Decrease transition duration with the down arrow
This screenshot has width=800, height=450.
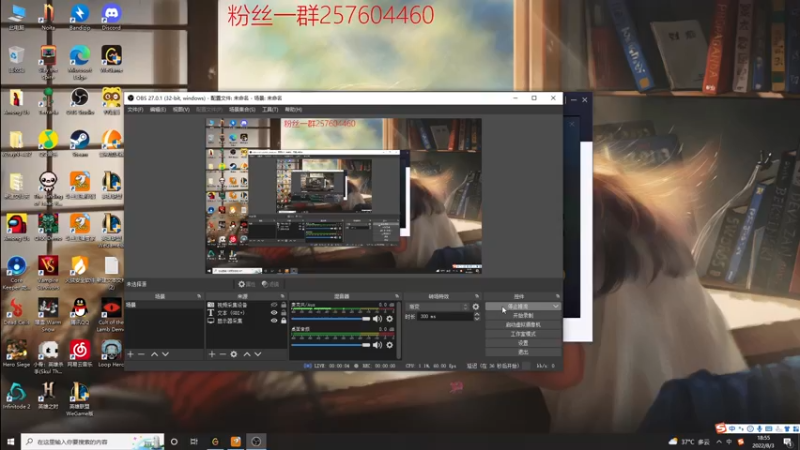477,319
